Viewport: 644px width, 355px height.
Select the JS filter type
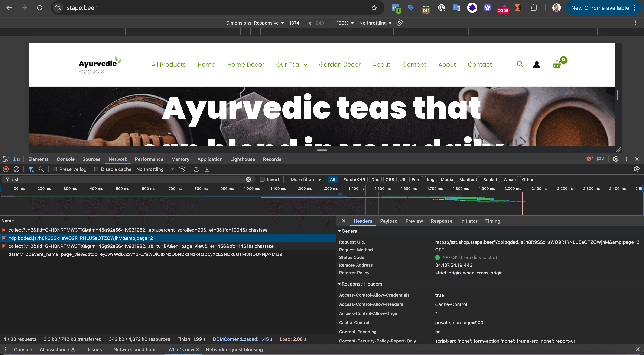(403, 179)
